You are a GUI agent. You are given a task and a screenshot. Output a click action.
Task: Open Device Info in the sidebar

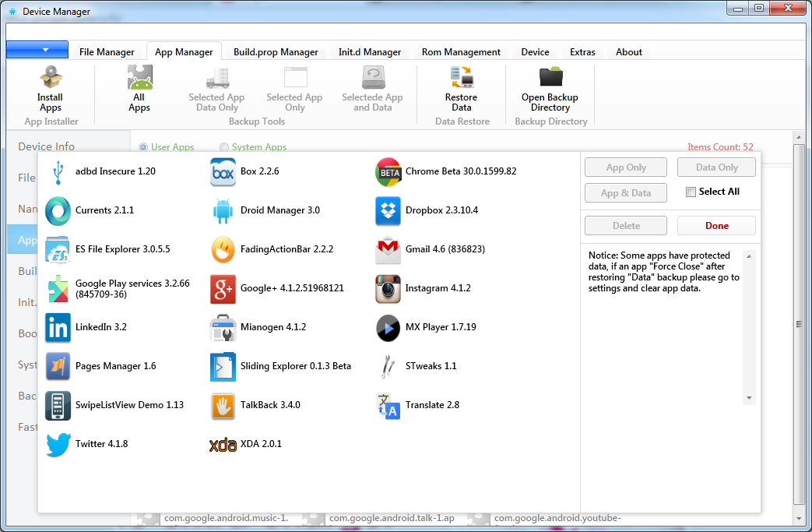tap(47, 146)
